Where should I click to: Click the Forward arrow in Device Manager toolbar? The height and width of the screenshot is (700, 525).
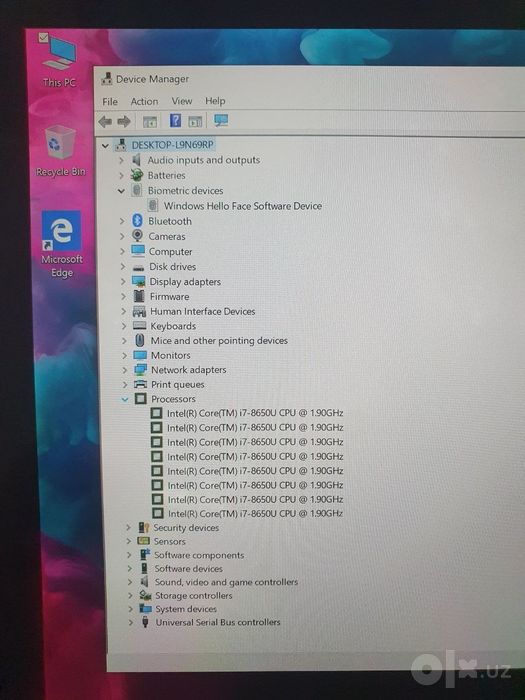(124, 121)
